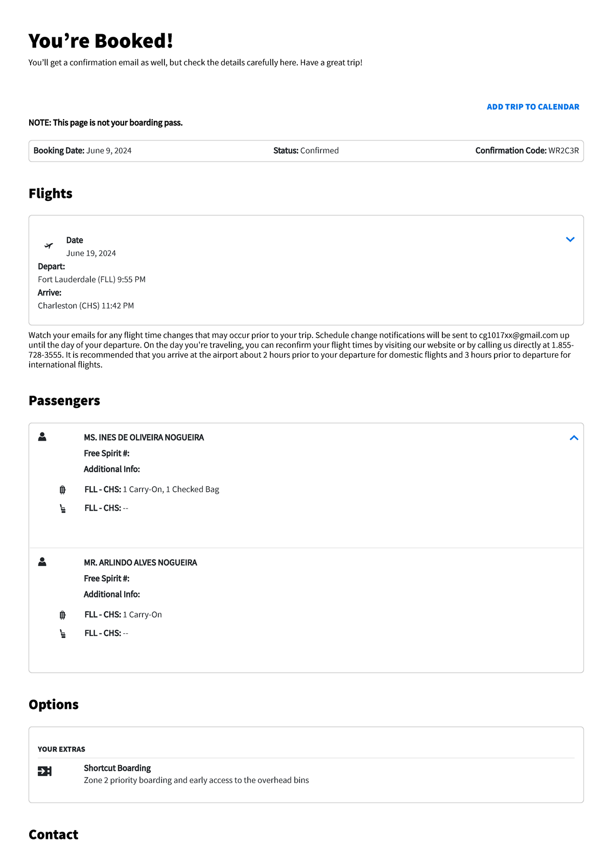Click the seat icon under Ines's baggage row

pyautogui.click(x=62, y=508)
